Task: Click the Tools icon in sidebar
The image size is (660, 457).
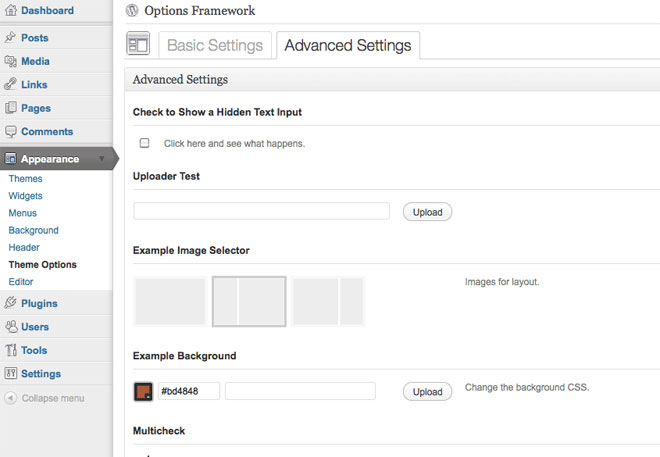Action: click(11, 350)
